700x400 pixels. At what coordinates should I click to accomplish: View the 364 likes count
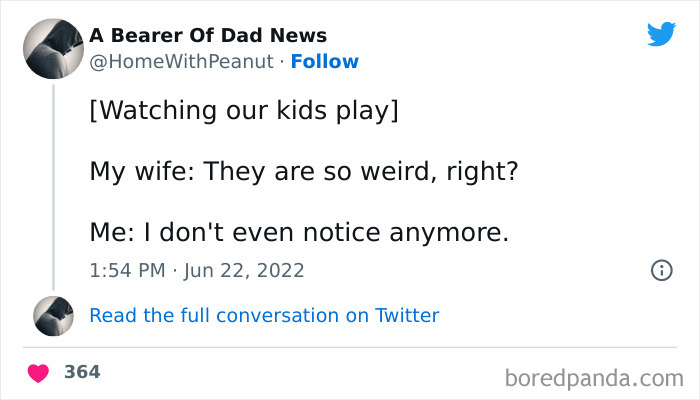(x=82, y=372)
